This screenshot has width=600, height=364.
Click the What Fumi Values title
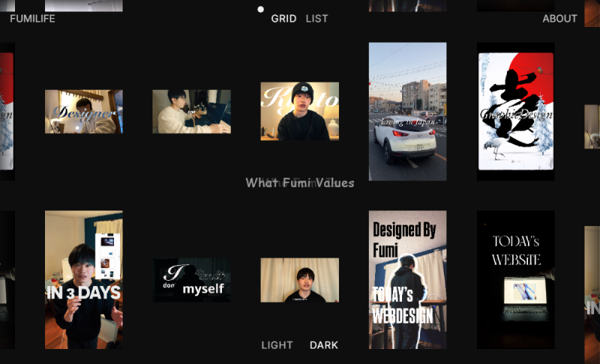(299, 183)
